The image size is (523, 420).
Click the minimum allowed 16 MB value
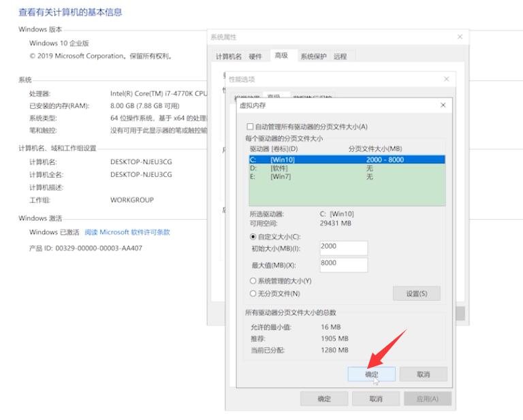point(331,327)
